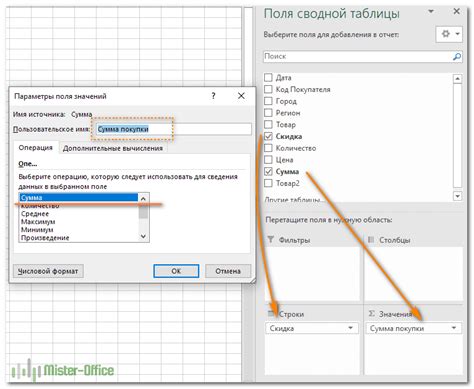Click the Значения area header
This screenshot has width=474, height=389.
(391, 314)
